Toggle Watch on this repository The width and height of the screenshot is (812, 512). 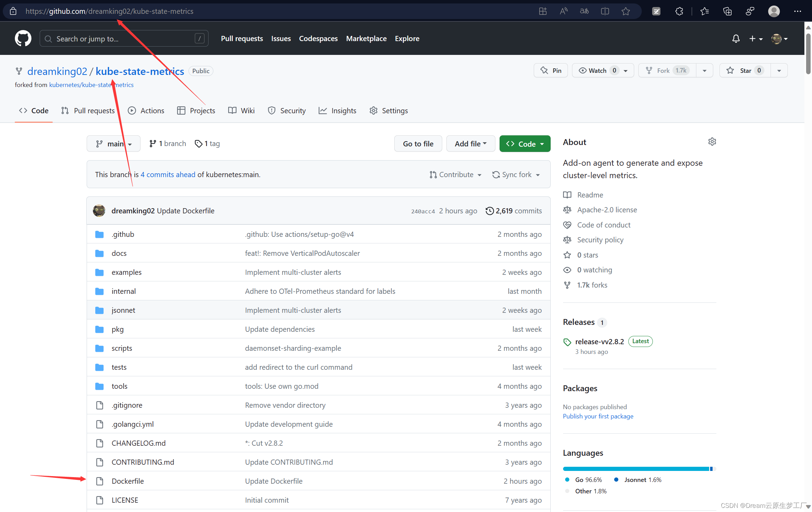point(597,70)
